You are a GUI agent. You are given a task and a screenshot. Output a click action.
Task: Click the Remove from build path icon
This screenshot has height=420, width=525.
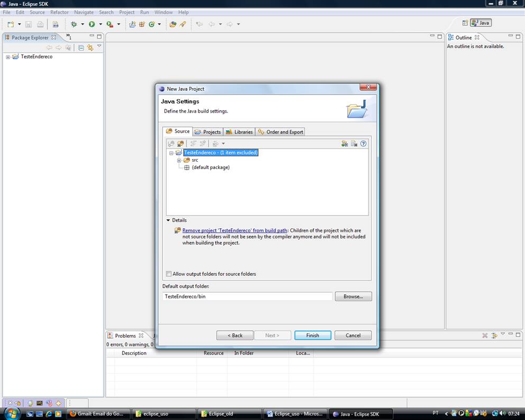point(180,144)
